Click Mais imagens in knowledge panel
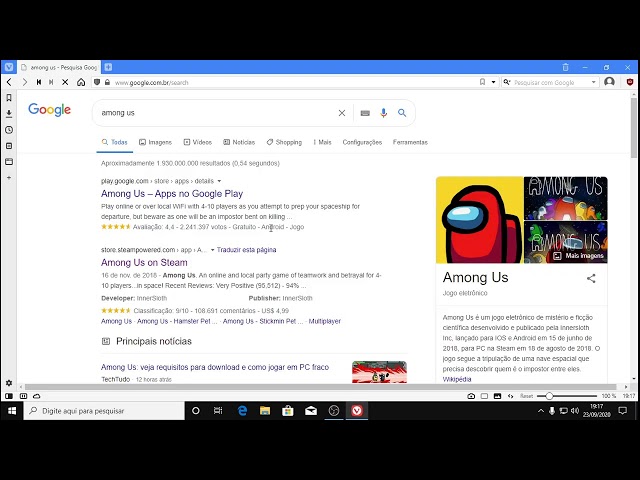The image size is (640, 480). [579, 256]
